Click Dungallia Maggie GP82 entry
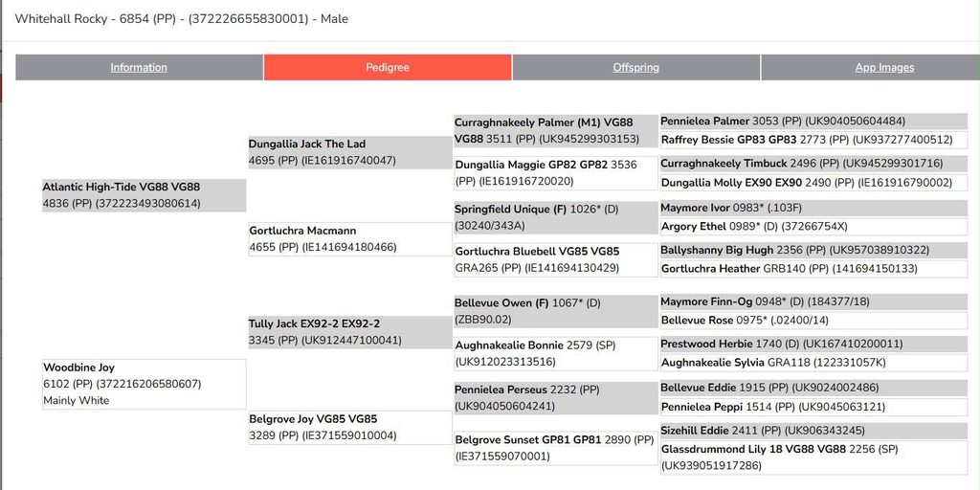Screen dimensions: 980x490 coord(556,173)
